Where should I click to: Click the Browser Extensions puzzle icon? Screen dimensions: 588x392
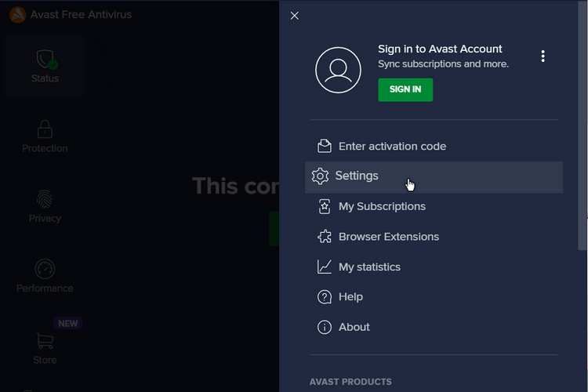(x=325, y=237)
